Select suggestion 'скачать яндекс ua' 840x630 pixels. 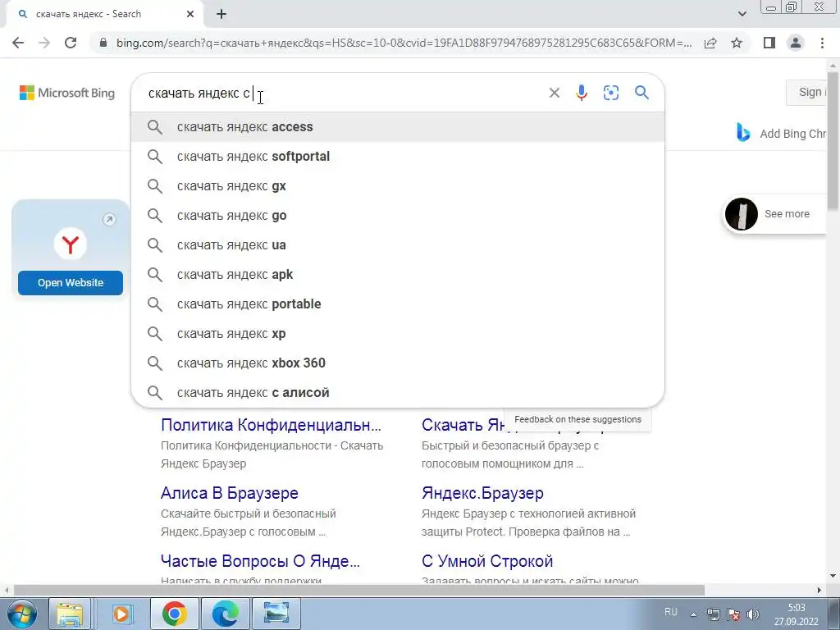[x=398, y=244]
